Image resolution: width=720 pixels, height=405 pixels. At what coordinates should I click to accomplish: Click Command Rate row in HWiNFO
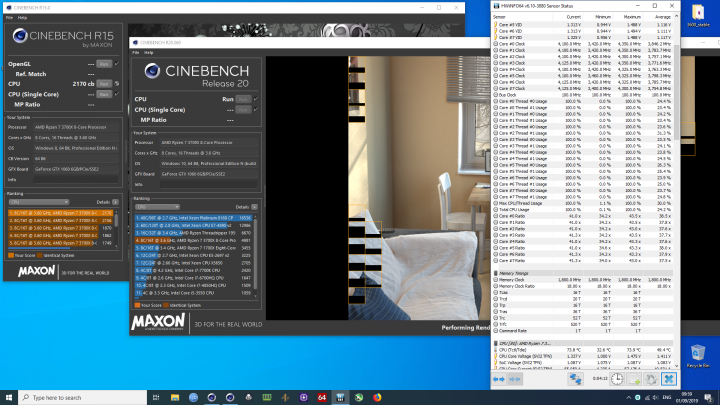click(583, 331)
